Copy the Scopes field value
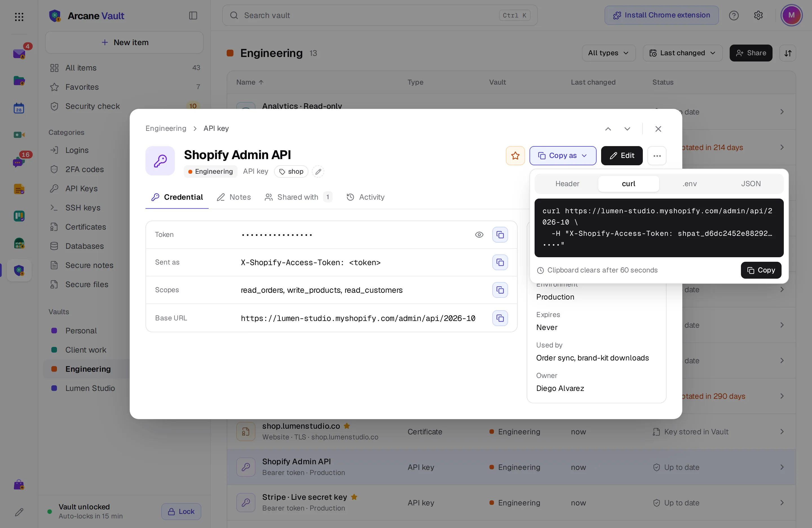 [500, 290]
